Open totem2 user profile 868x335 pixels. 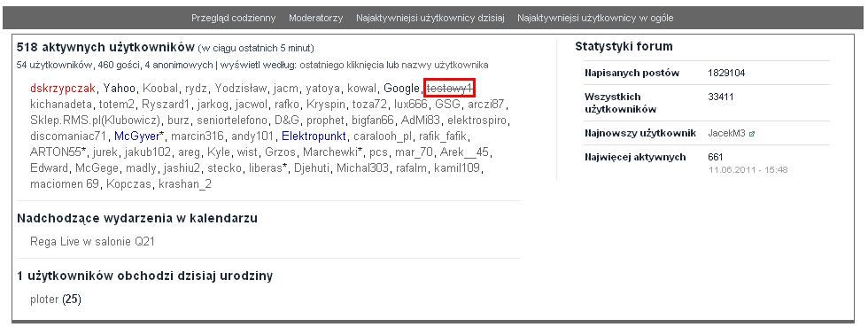(117, 104)
